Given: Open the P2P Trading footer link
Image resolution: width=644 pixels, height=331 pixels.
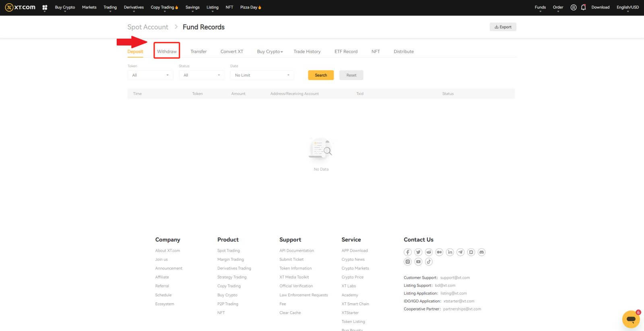Looking at the screenshot, I should tap(227, 304).
